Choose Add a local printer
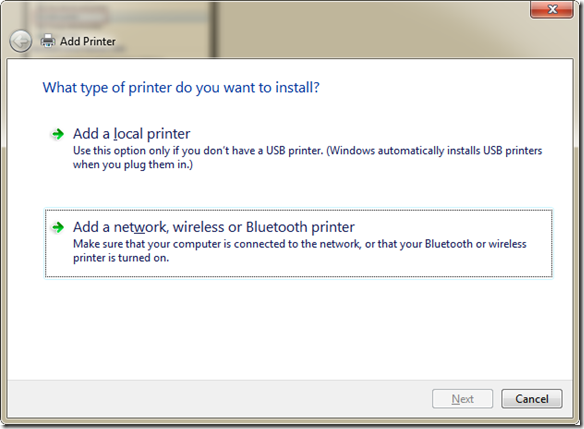Image resolution: width=584 pixels, height=429 pixels. coord(131,134)
